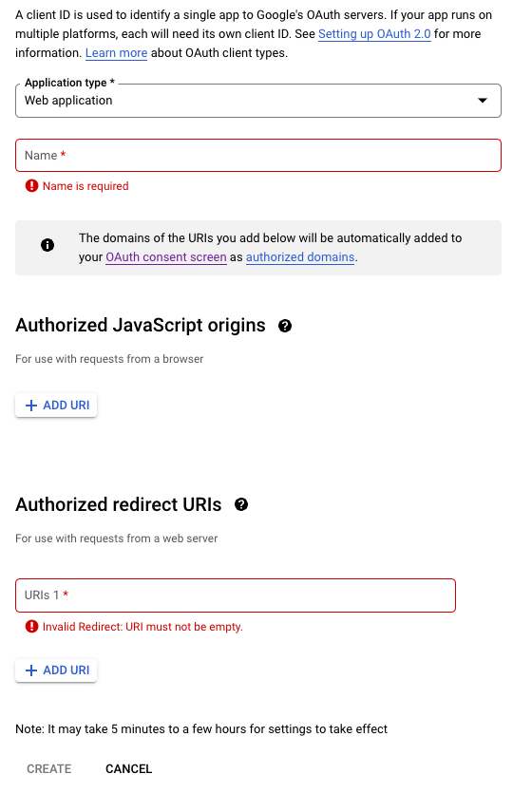Viewport: 532px width, 793px height.
Task: Add URI for JavaScript origins
Action: point(56,406)
